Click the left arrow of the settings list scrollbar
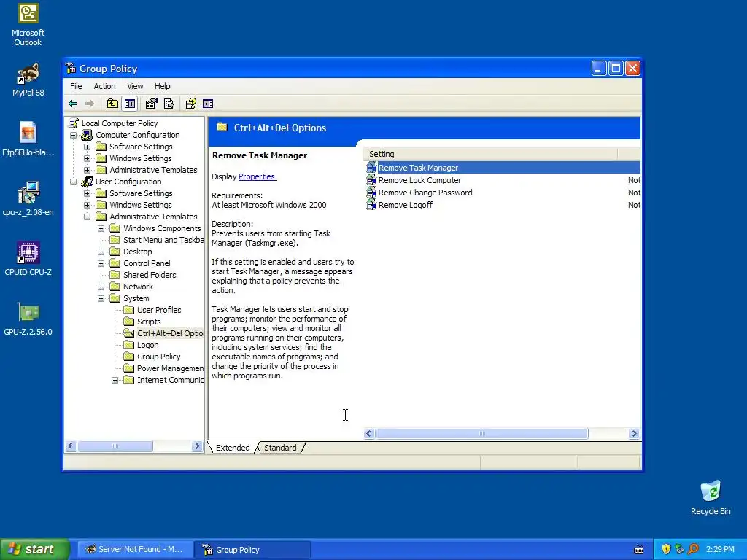This screenshot has height=560, width=747. [369, 433]
